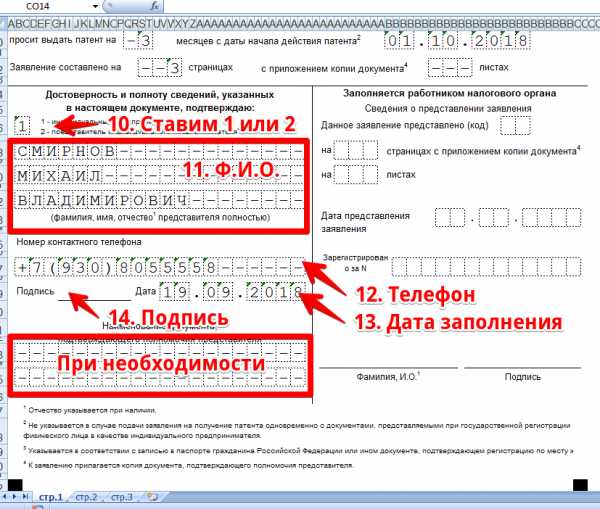The width and height of the screenshot is (600, 509).
Task: Click the previous-sheet navigation arrow
Action: point(5,497)
